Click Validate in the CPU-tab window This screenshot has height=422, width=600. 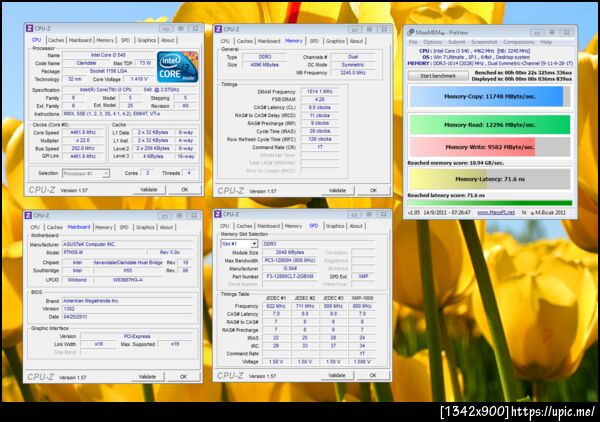[x=148, y=189]
